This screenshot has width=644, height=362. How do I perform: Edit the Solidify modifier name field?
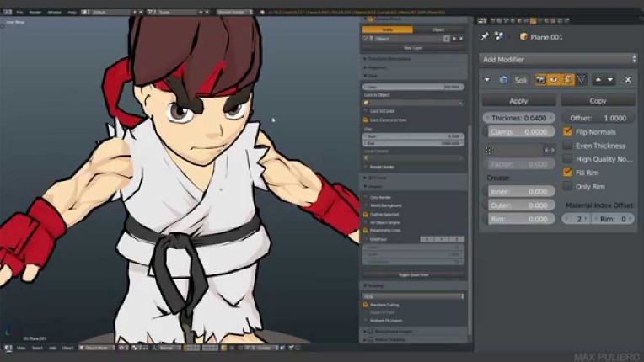520,80
